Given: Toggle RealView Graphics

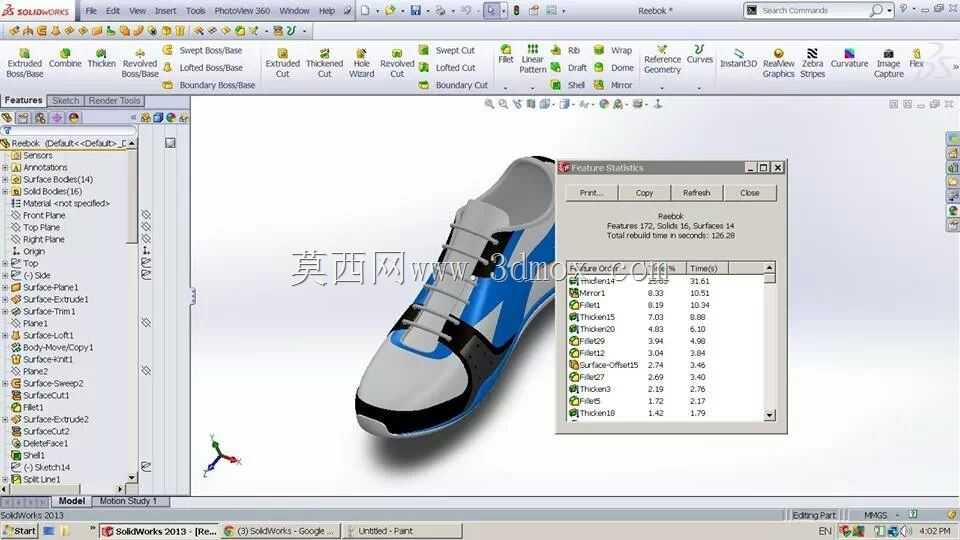Looking at the screenshot, I should 778,63.
